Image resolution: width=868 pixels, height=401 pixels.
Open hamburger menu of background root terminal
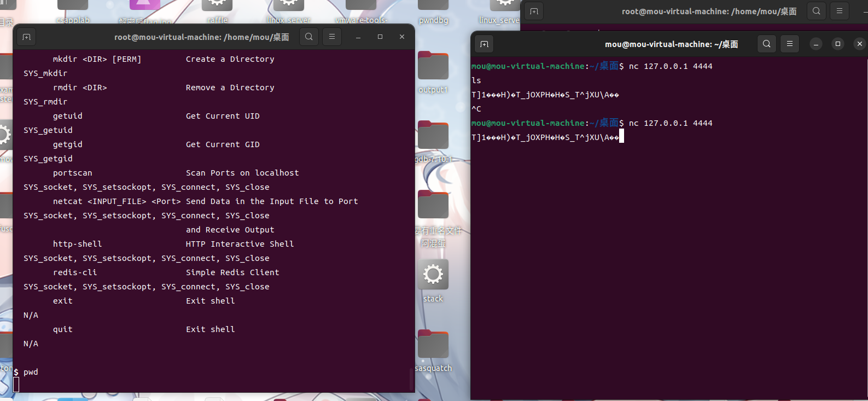point(839,11)
